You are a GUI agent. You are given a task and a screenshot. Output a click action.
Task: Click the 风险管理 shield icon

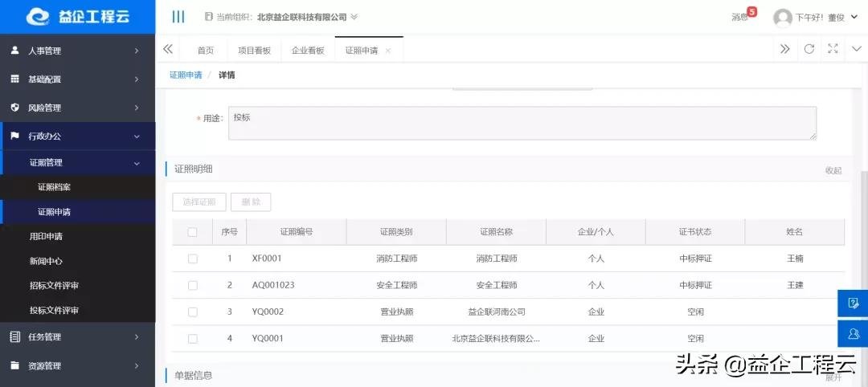tap(15, 108)
